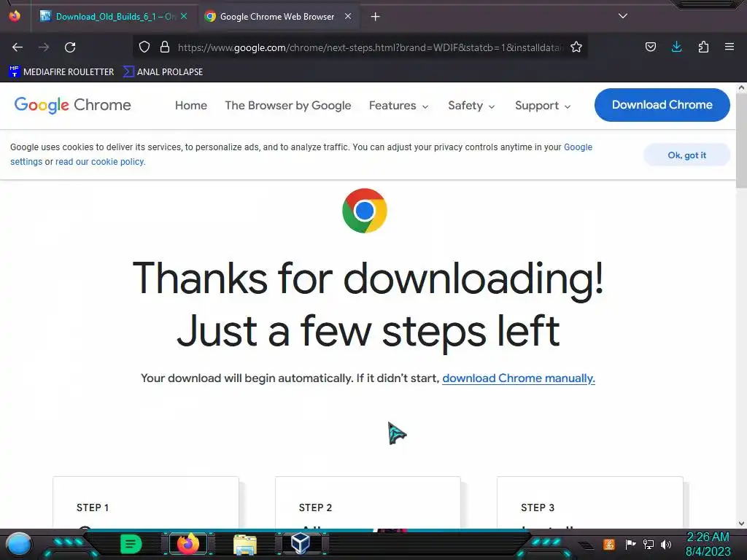Open File Explorer from the taskbar

[245, 544]
